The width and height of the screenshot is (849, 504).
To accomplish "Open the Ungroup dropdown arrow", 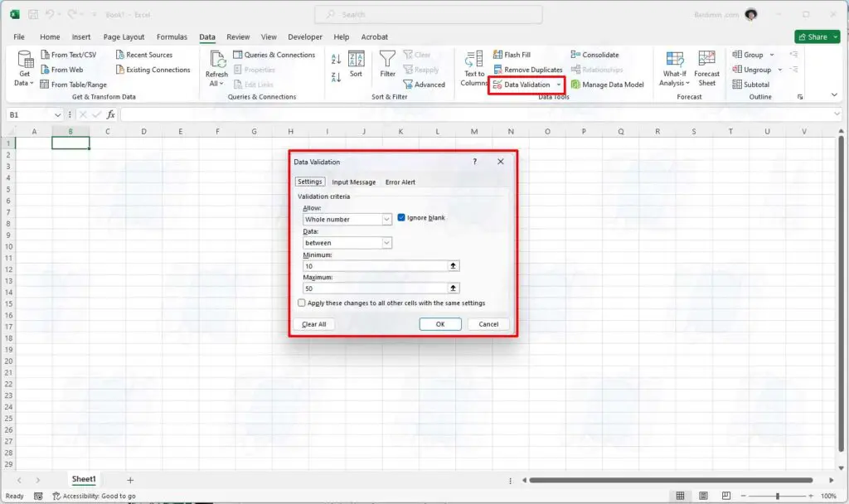I will click(779, 70).
